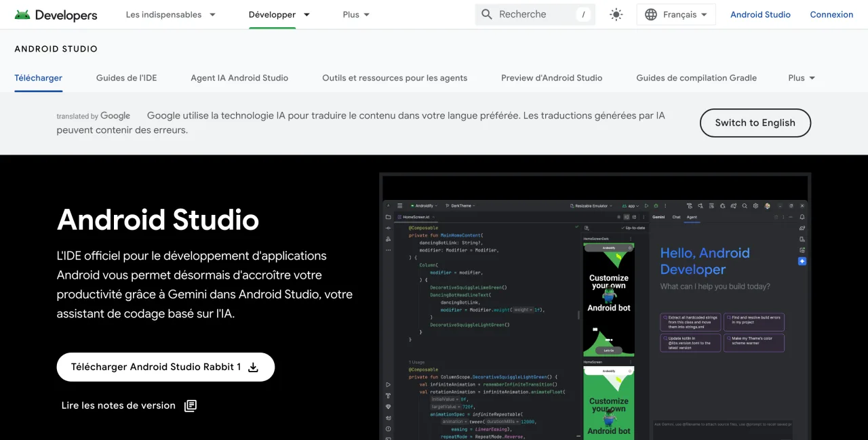Open the Les indispensables dropdown menu
Viewport: 868px width, 440px height.
[170, 14]
